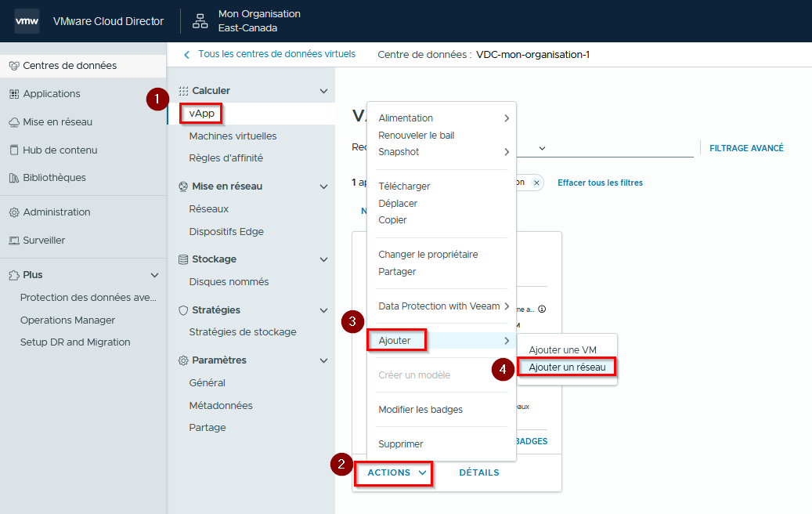Click the Paramètres gear icon
This screenshot has height=514, width=812.
(183, 360)
